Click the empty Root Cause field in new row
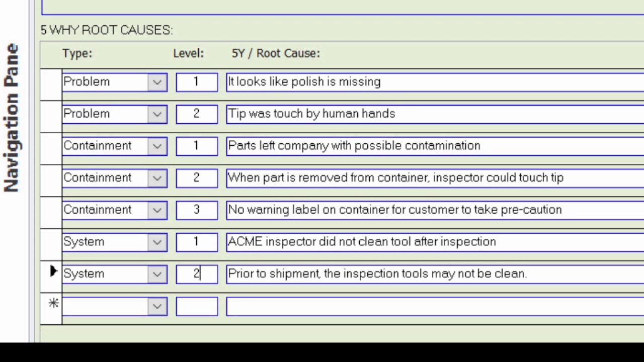Image resolution: width=644 pixels, height=362 pixels. [x=433, y=306]
